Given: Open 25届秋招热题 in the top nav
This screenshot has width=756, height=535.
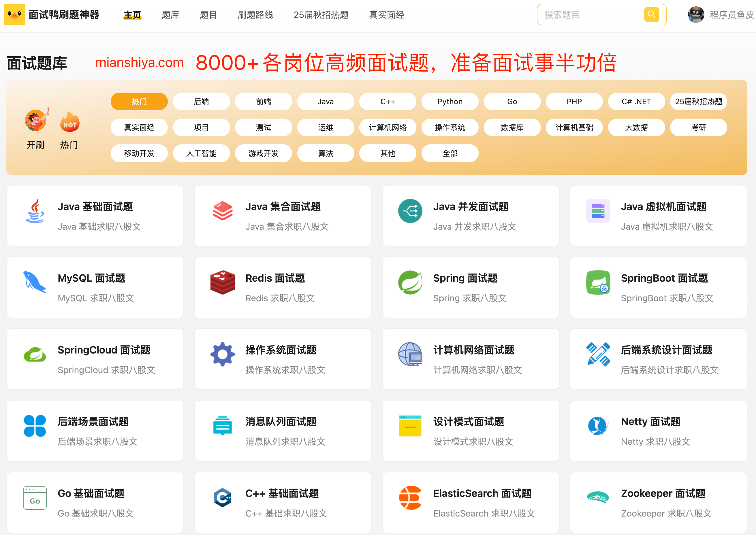Looking at the screenshot, I should click(321, 15).
